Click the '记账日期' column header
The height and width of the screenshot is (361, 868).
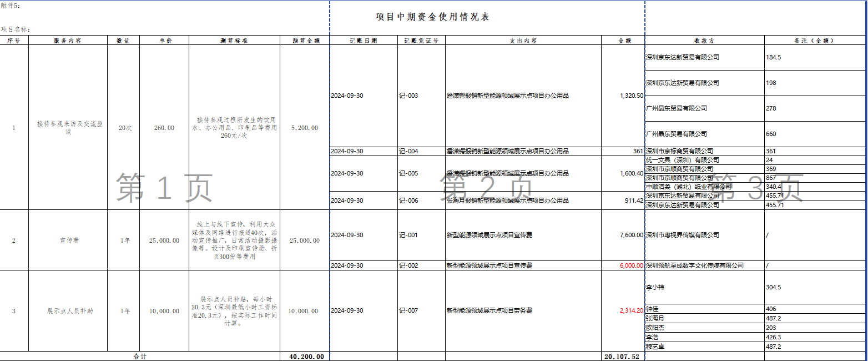(x=364, y=41)
